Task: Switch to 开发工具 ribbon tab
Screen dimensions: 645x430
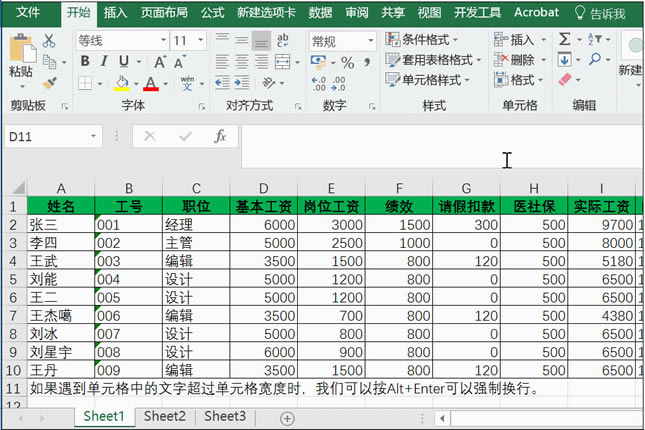Action: click(477, 13)
